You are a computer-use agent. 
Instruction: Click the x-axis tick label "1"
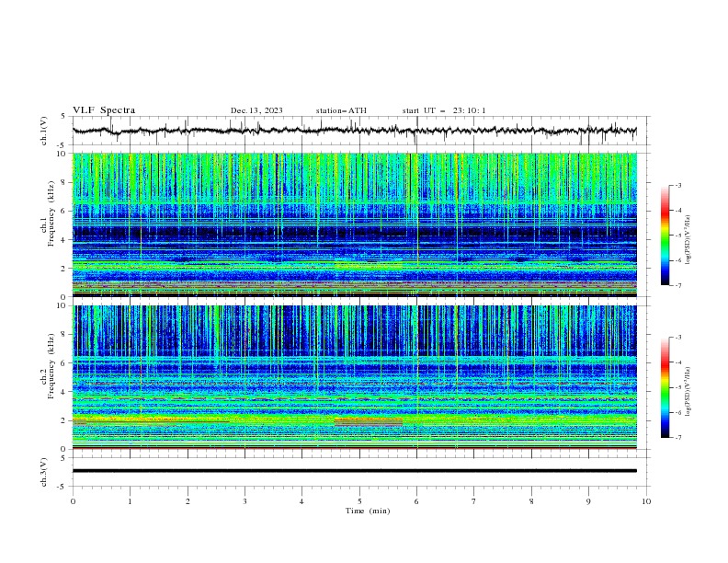point(130,501)
